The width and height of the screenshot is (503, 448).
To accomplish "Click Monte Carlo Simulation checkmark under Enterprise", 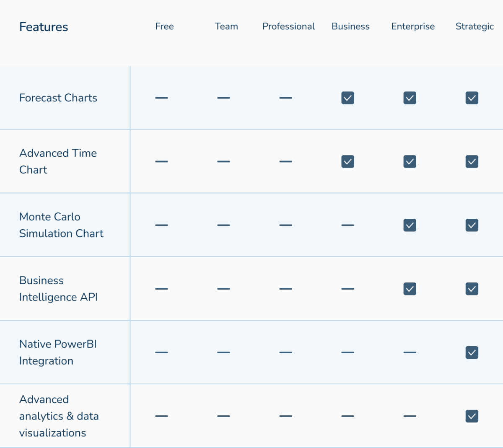I will (x=410, y=225).
